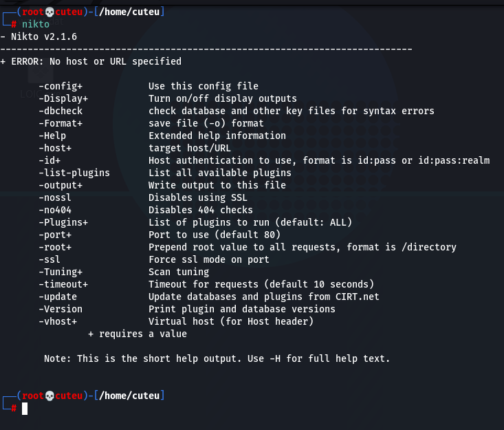Click the '-dbcheck' option text
504x430 pixels.
click(x=61, y=111)
